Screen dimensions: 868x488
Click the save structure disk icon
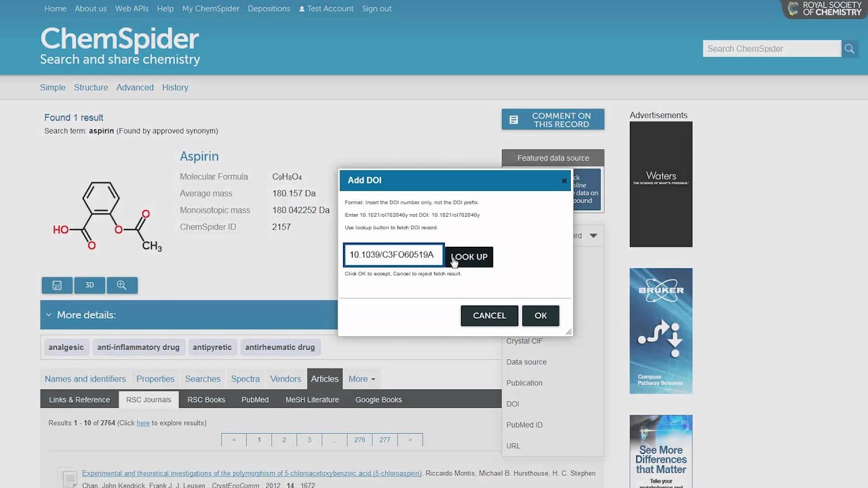pos(57,285)
